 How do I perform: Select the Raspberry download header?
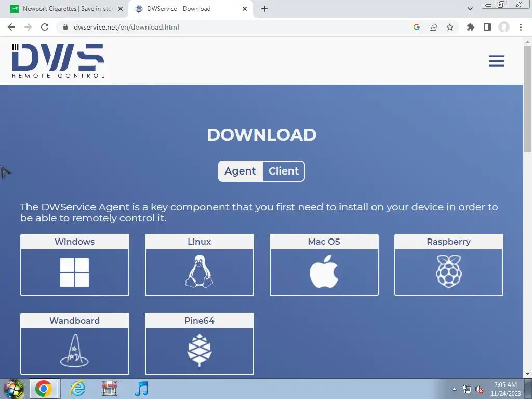[x=448, y=242]
